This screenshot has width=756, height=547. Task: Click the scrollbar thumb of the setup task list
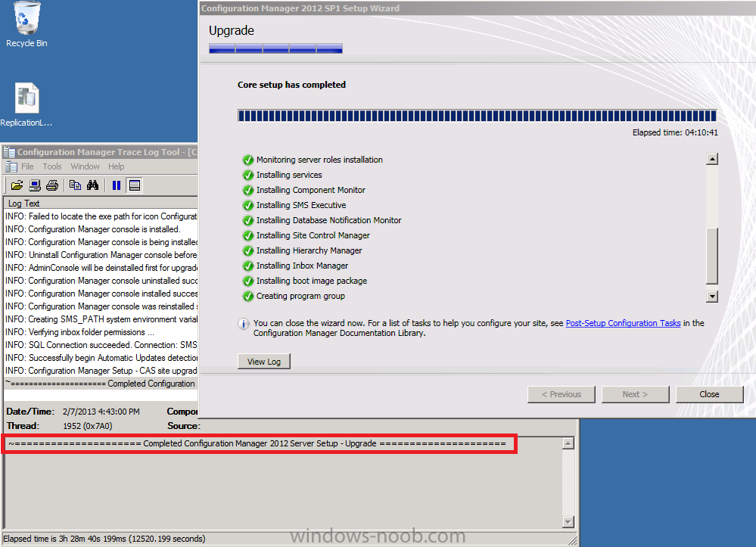point(712,256)
